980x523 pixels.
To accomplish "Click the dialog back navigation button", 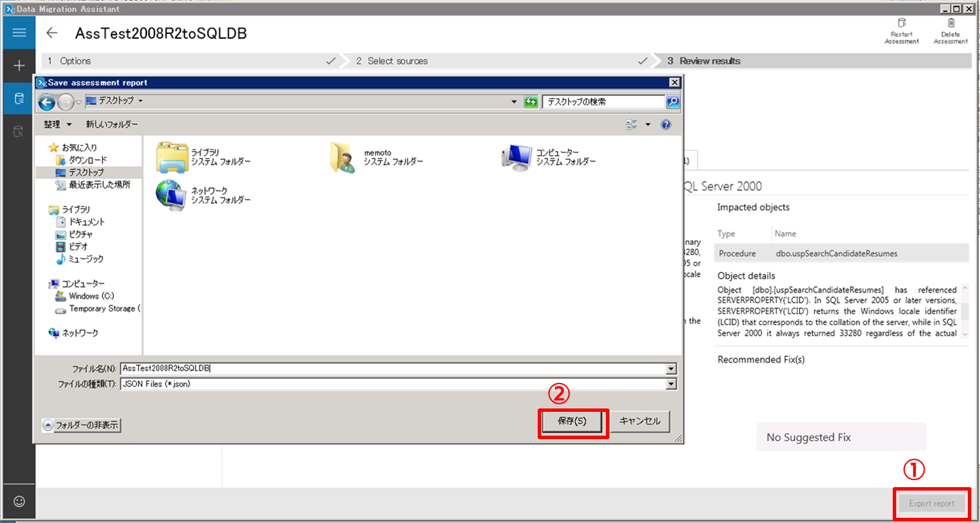I will coord(47,102).
